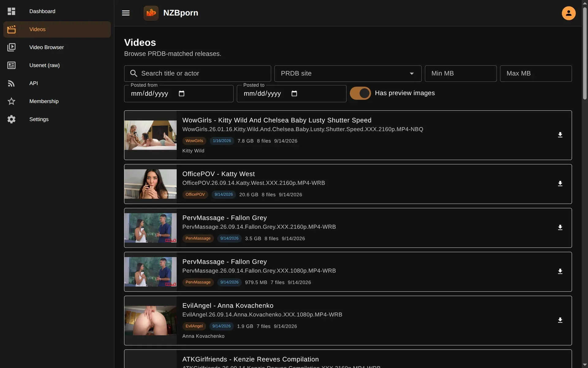The width and height of the screenshot is (588, 368).
Task: Go to Dashboard in the sidebar
Action: click(57, 11)
